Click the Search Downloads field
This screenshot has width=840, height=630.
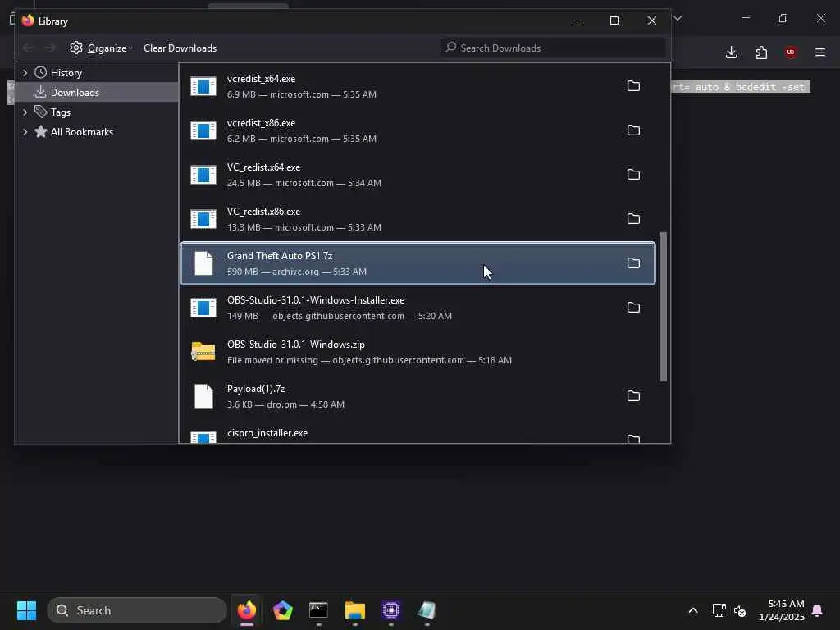click(x=553, y=48)
